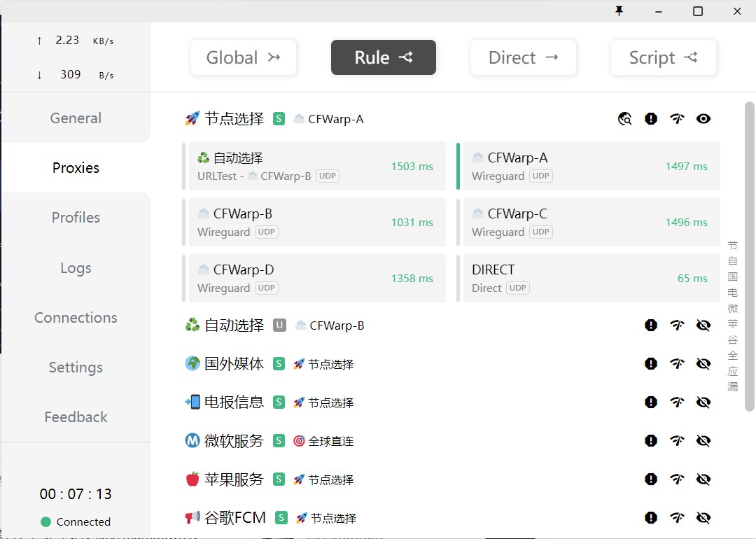Select the DIRECT node card
Image resolution: width=756 pixels, height=539 pixels.
coord(589,278)
